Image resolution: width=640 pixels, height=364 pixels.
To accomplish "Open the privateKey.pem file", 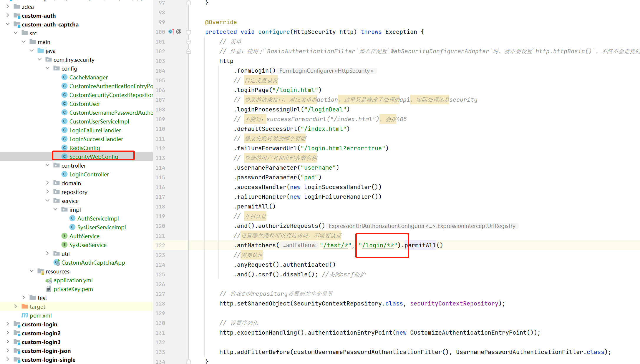I will click(x=73, y=289).
